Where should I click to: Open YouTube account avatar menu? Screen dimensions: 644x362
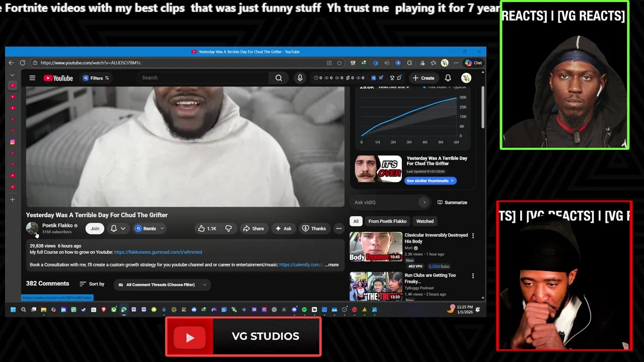pos(466,78)
